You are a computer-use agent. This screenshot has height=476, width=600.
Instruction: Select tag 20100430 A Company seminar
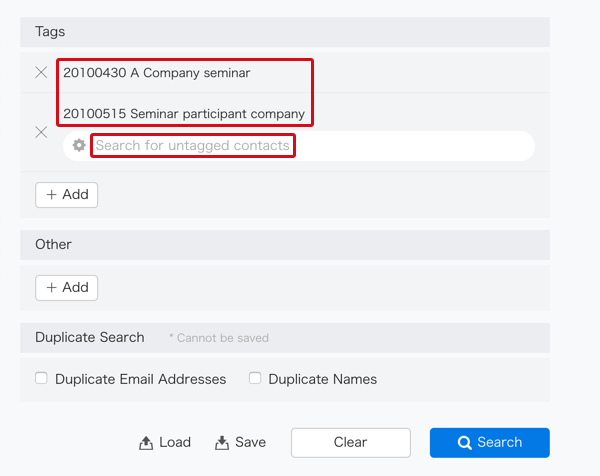pyautogui.click(x=157, y=73)
